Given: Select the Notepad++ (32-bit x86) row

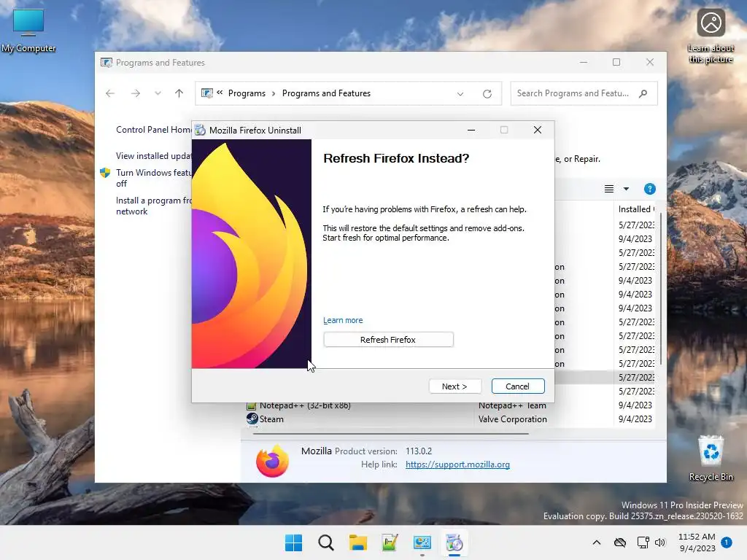Looking at the screenshot, I should click(x=450, y=405).
